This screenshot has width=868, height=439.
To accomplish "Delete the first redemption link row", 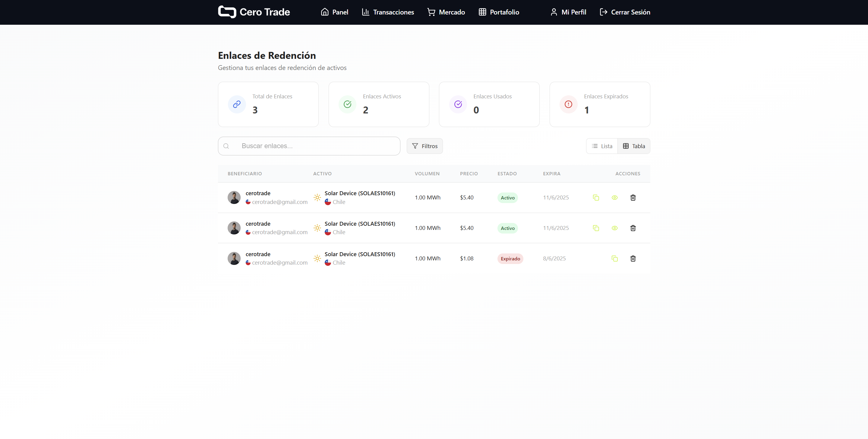I will (x=633, y=198).
